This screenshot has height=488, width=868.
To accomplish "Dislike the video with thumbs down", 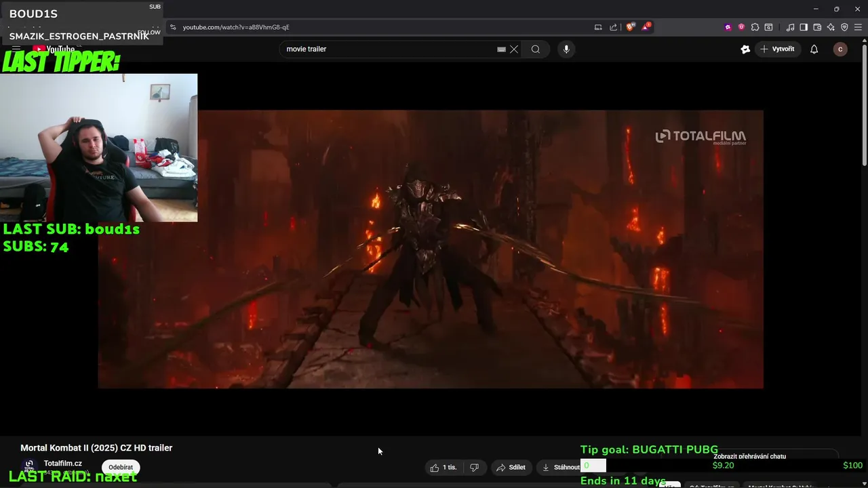I will tap(474, 467).
